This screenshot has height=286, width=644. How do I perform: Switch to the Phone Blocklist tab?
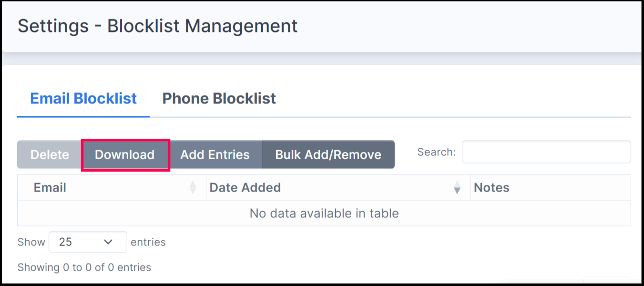(219, 98)
